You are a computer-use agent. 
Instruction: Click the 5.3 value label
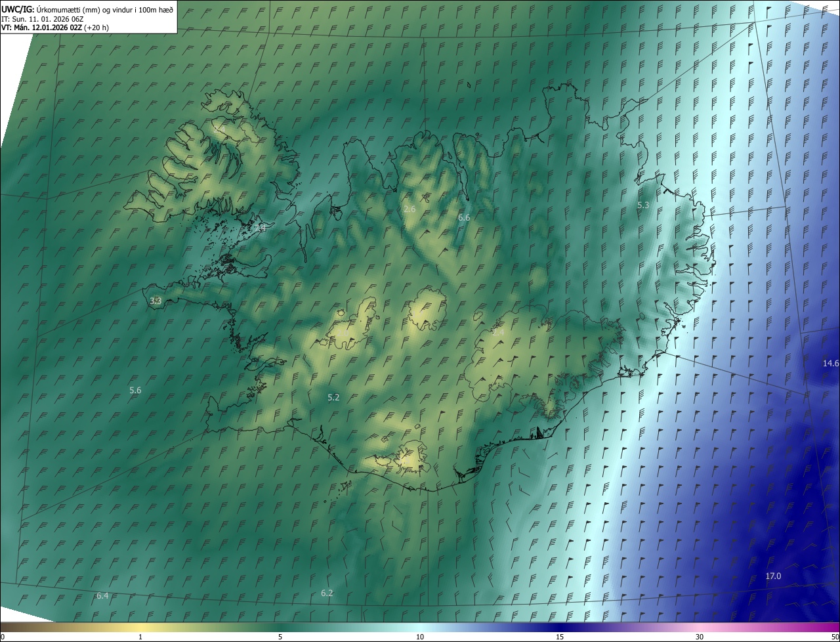[643, 205]
